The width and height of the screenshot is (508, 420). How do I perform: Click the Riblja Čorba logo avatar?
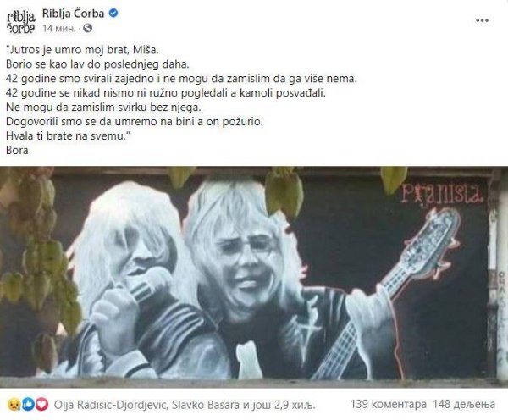(20, 21)
